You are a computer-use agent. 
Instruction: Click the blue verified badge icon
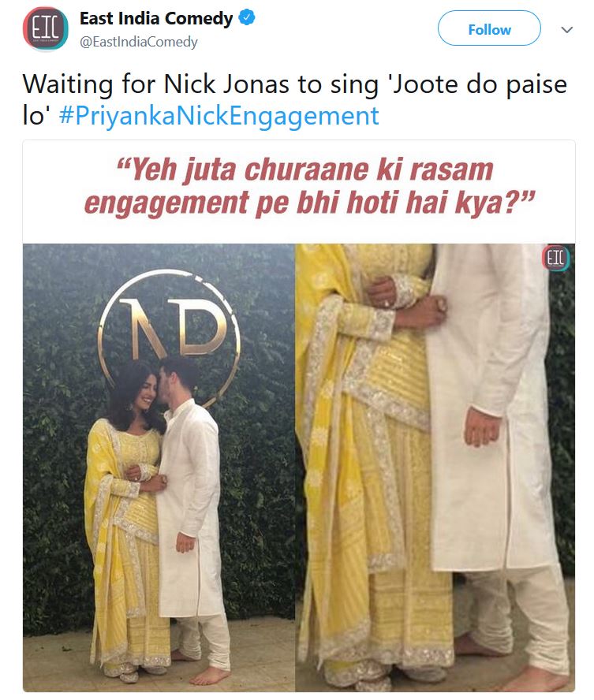tap(247, 18)
